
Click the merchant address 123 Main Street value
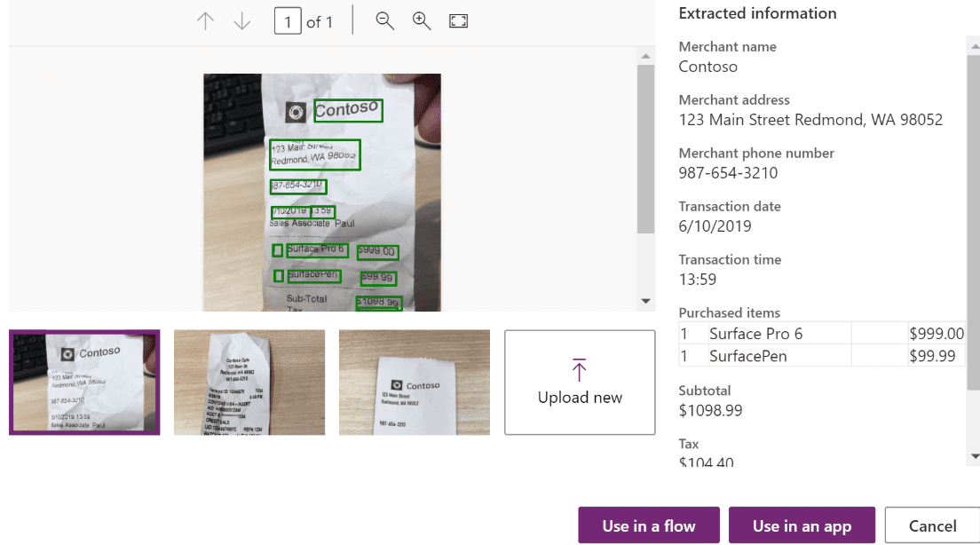810,119
